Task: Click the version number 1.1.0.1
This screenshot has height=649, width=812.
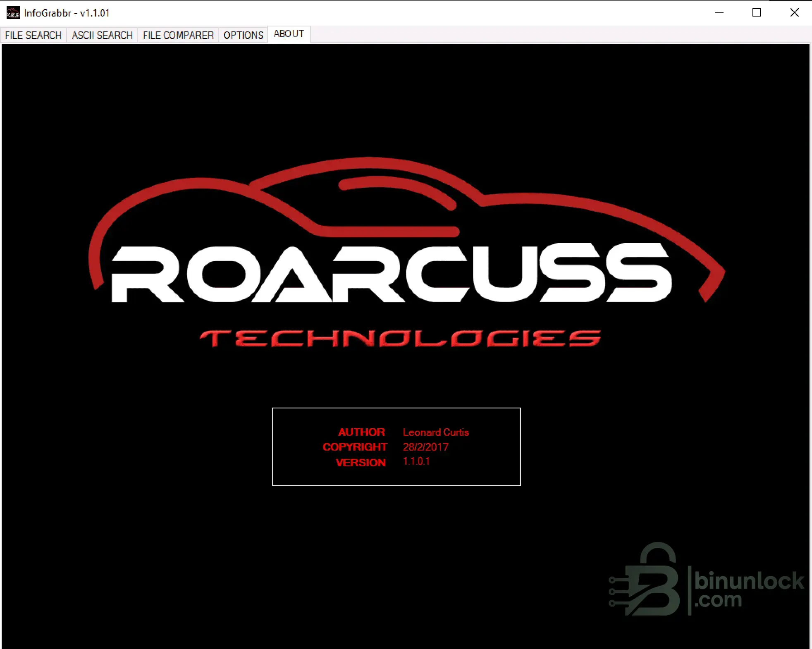Action: pyautogui.click(x=416, y=461)
